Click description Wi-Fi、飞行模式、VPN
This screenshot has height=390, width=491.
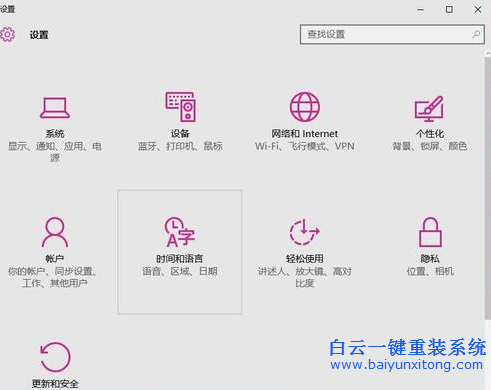point(305,146)
